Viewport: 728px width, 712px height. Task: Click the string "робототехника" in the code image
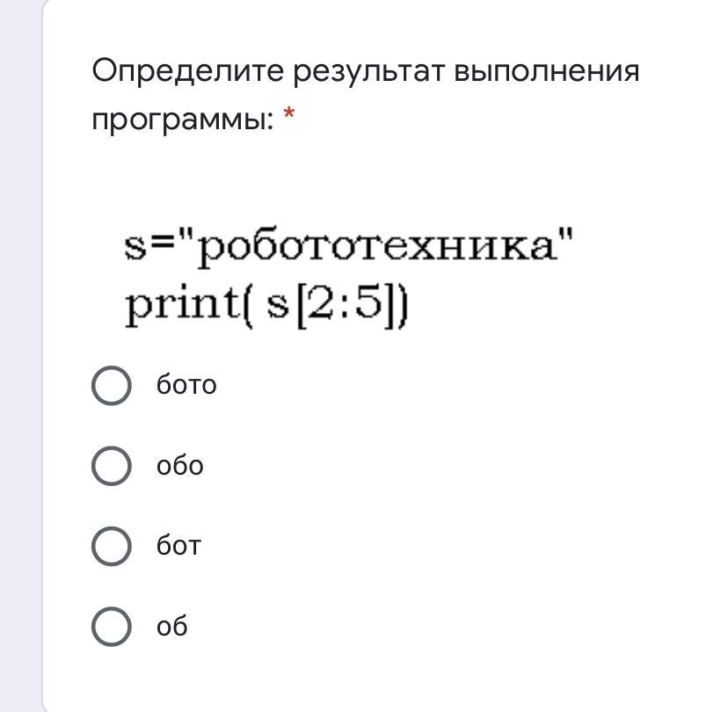[x=378, y=248]
